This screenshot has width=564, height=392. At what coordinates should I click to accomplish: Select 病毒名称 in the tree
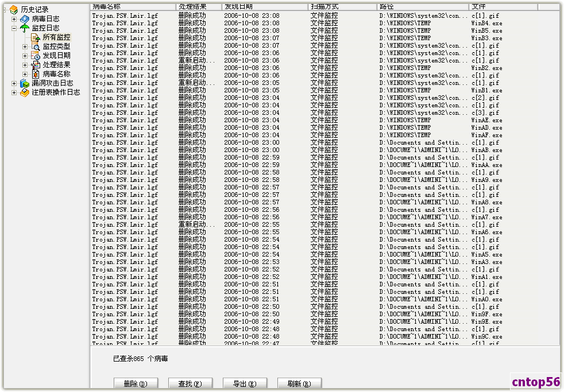click(x=56, y=74)
